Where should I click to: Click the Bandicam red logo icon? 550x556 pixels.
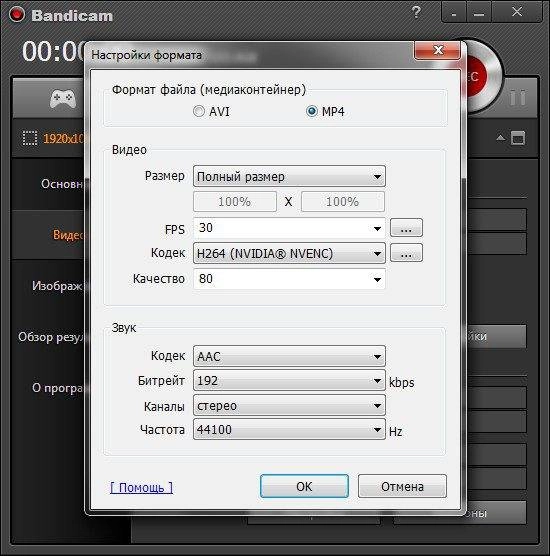click(x=16, y=15)
